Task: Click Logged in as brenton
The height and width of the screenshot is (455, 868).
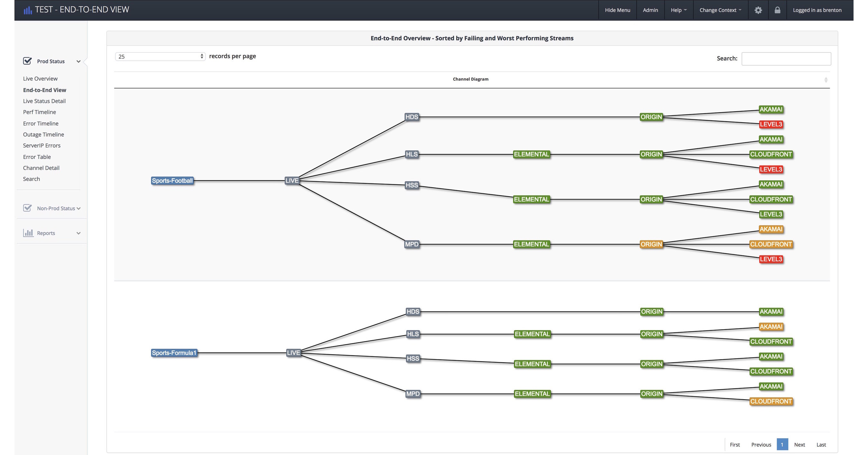Action: pos(817,10)
